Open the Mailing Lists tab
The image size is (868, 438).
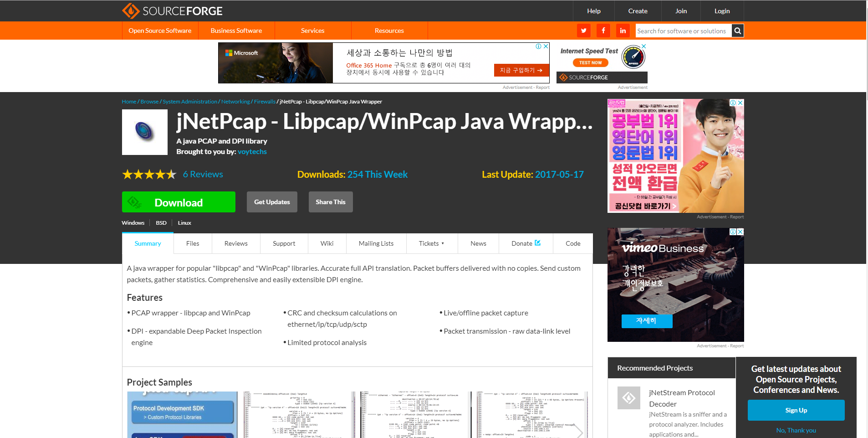click(376, 243)
